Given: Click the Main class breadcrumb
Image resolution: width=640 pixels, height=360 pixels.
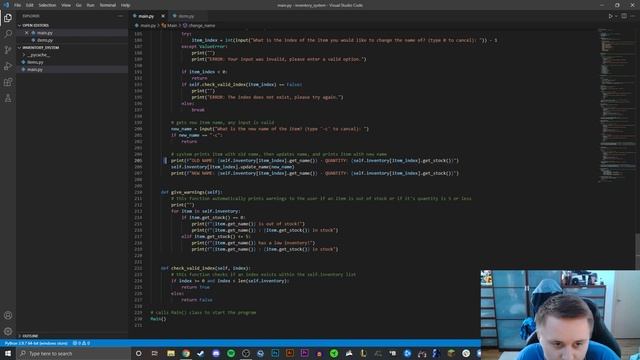Looking at the screenshot, I should click(x=172, y=25).
